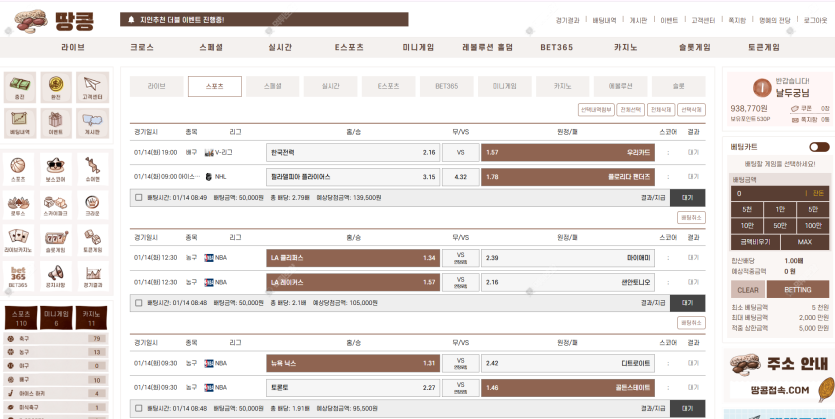The image size is (835, 419).
Task: Click the CLEAR button in the betting cart
Action: click(x=749, y=289)
